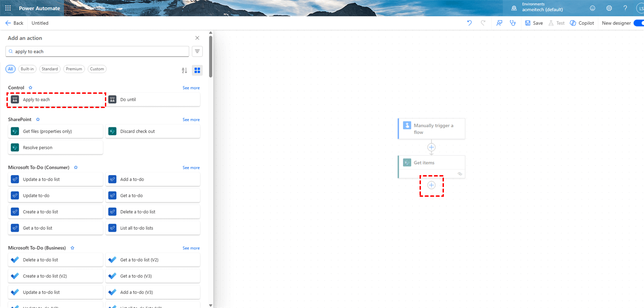This screenshot has width=644, height=308.
Task: See more SharePoint actions
Action: [x=191, y=120]
